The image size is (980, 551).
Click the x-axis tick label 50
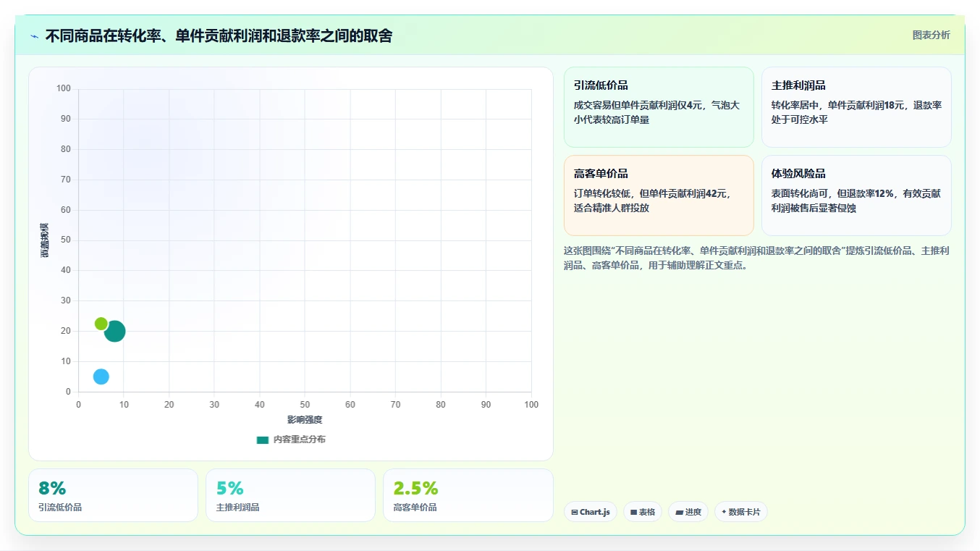pos(305,405)
